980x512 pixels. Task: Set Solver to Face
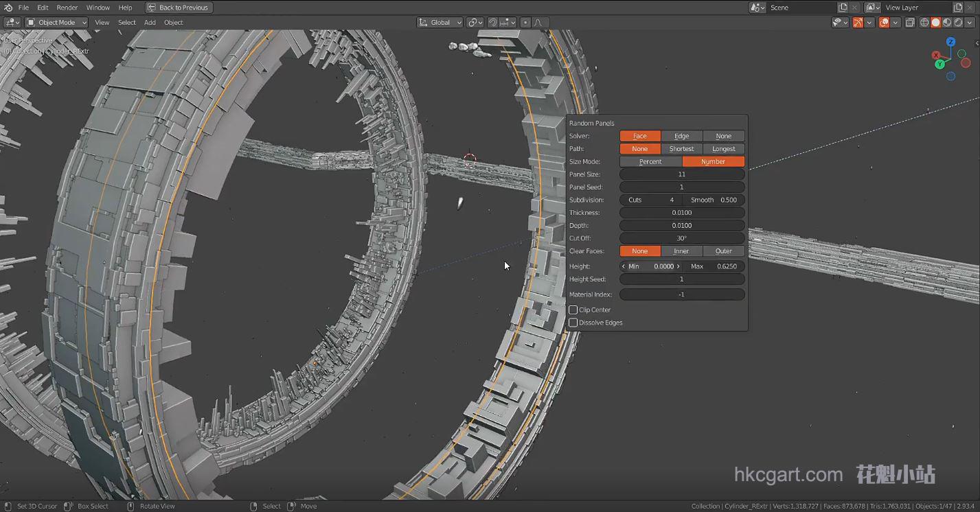(640, 136)
